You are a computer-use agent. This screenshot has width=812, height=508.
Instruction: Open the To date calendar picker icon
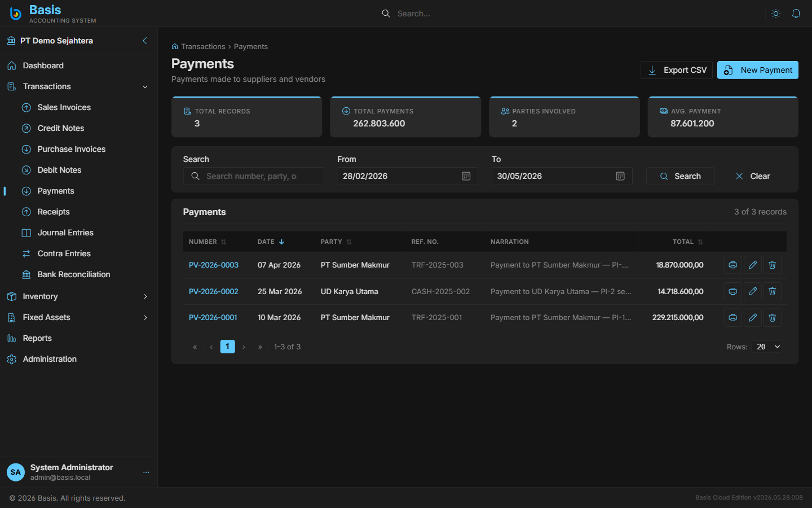coord(620,176)
